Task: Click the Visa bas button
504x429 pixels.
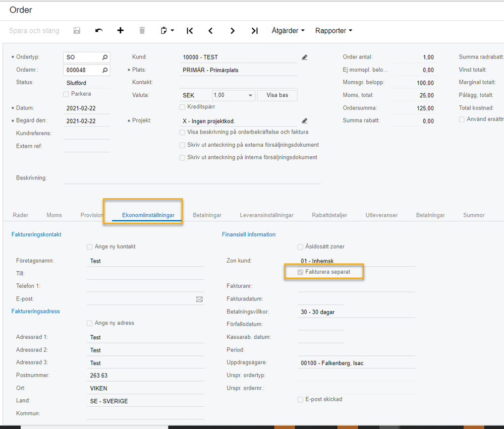Action: 277,95
